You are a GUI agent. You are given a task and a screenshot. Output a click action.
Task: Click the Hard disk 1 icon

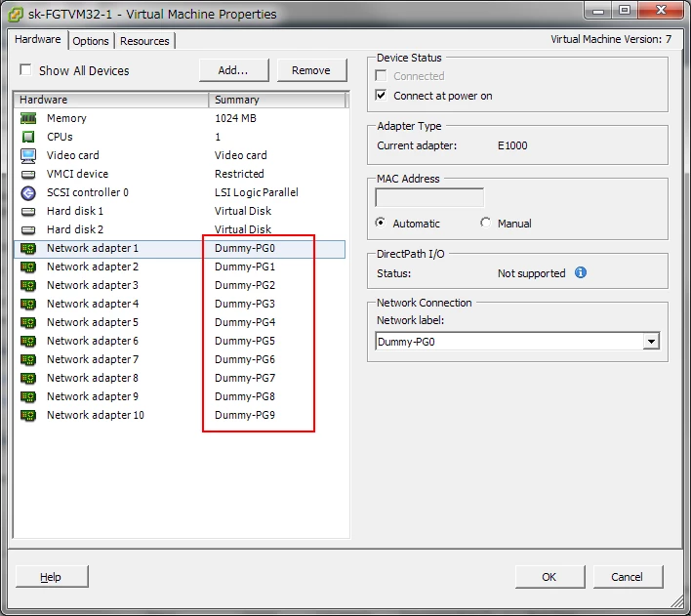click(28, 211)
